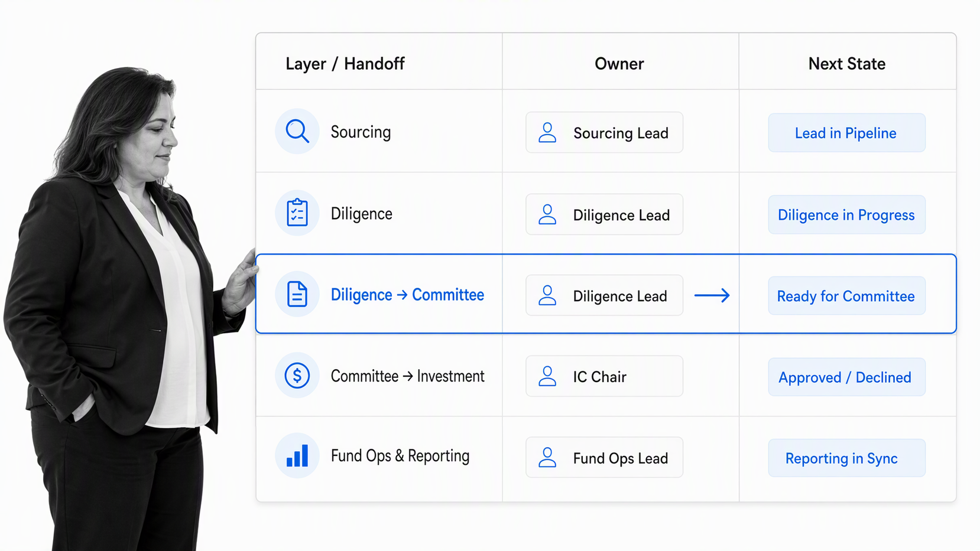
Task: Click the person icon in the Diligence row owner chip
Action: 547,214
